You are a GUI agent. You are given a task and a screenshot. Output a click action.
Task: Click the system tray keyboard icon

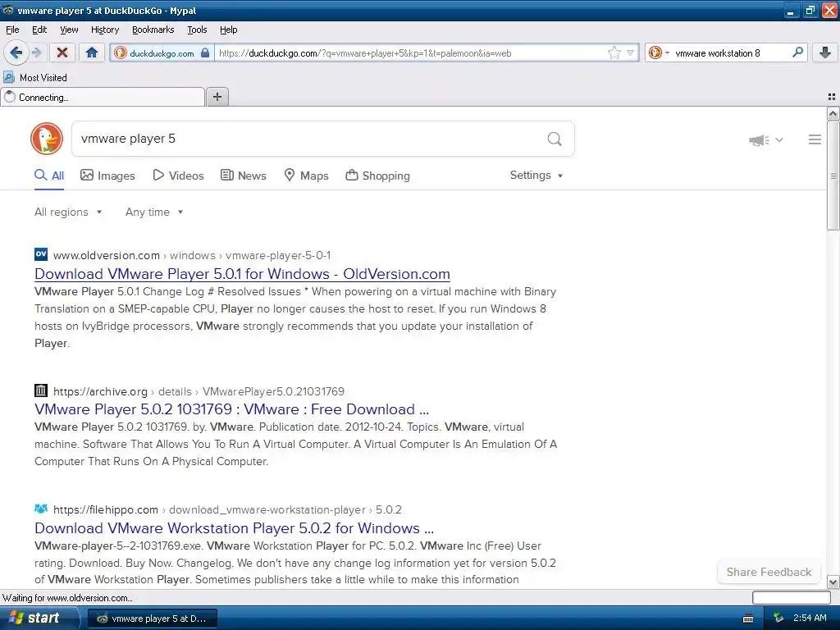point(748,619)
